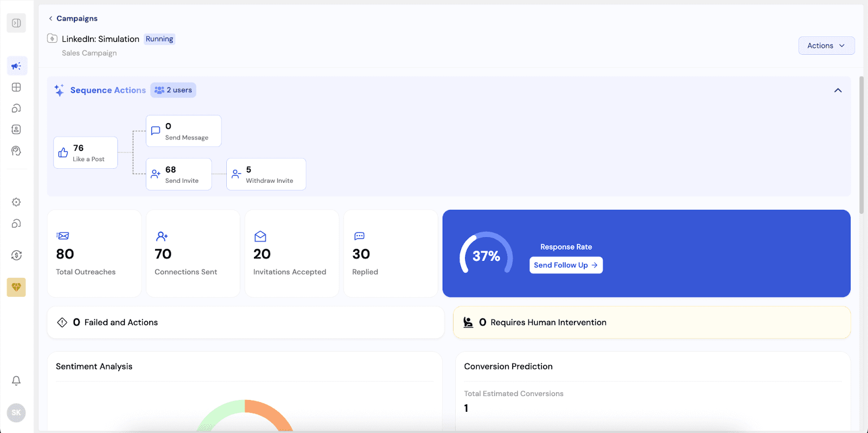Click the Send Follow Up button
868x433 pixels.
coord(566,265)
